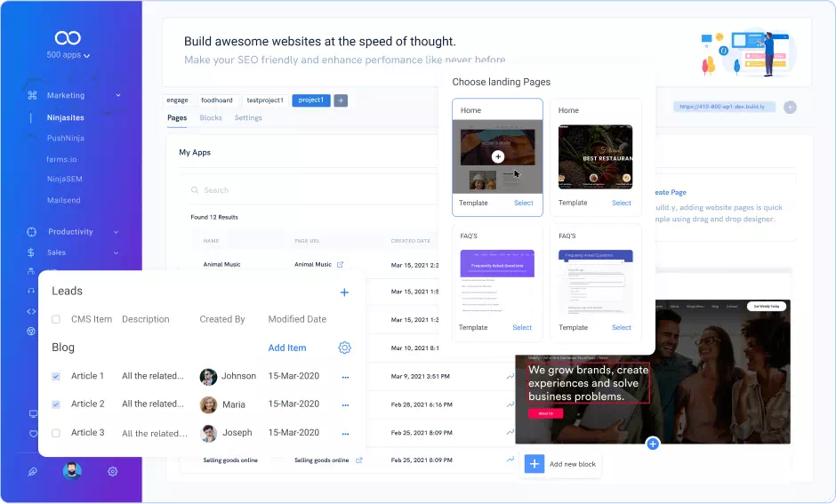Image resolution: width=836 pixels, height=504 pixels.
Task: Click the Search field in My Apps
Action: (x=267, y=190)
